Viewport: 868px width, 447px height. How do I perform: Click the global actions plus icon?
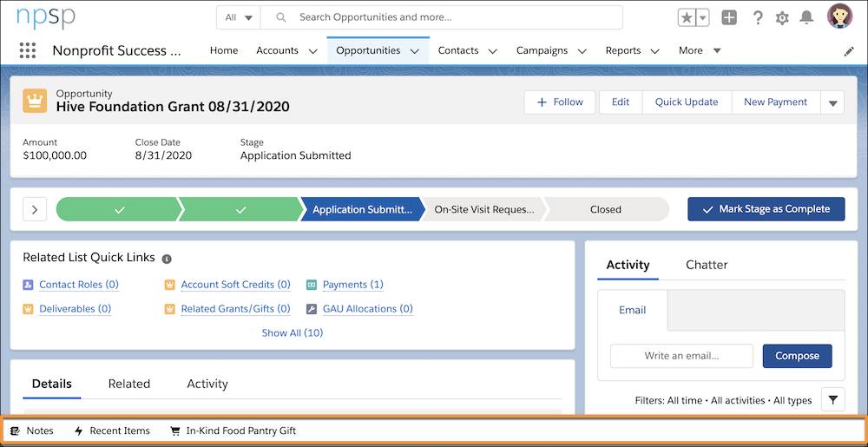click(x=729, y=17)
